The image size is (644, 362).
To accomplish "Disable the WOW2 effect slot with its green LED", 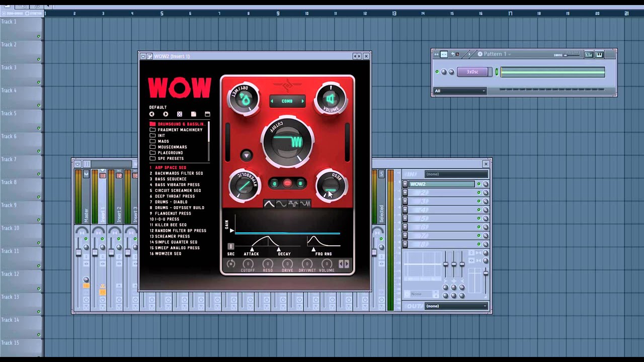I will [478, 184].
